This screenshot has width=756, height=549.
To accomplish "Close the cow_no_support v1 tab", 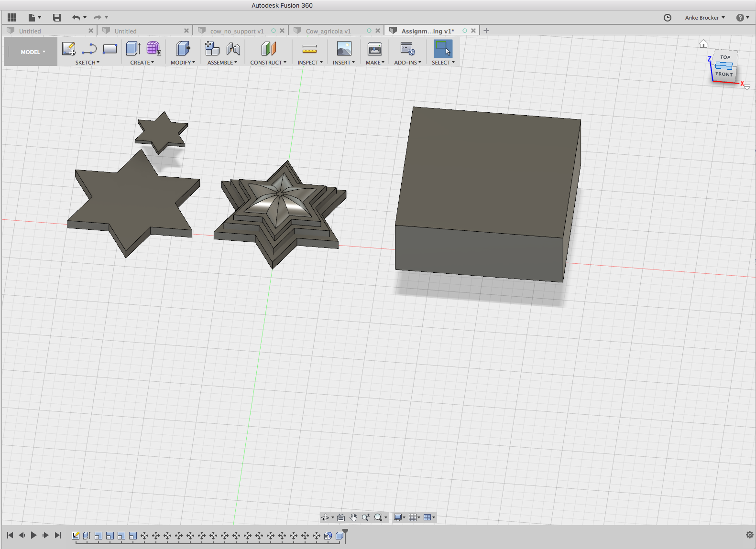I will coord(282,31).
